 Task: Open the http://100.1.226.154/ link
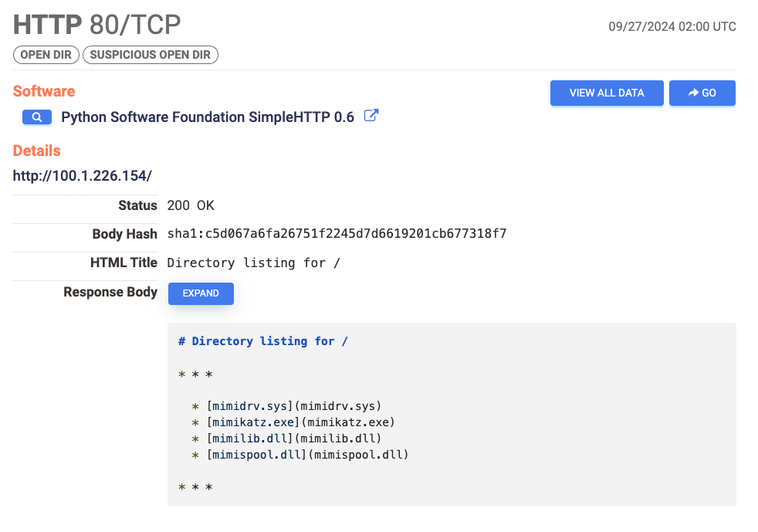(83, 175)
